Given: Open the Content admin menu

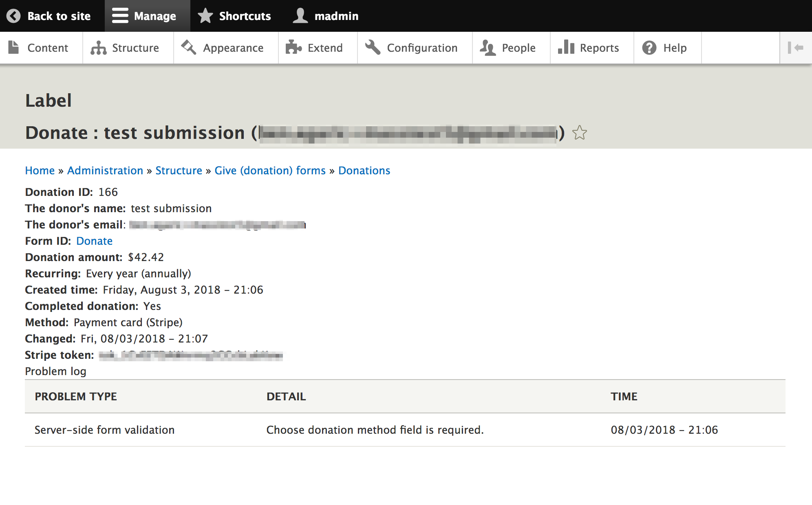Looking at the screenshot, I should (x=41, y=48).
